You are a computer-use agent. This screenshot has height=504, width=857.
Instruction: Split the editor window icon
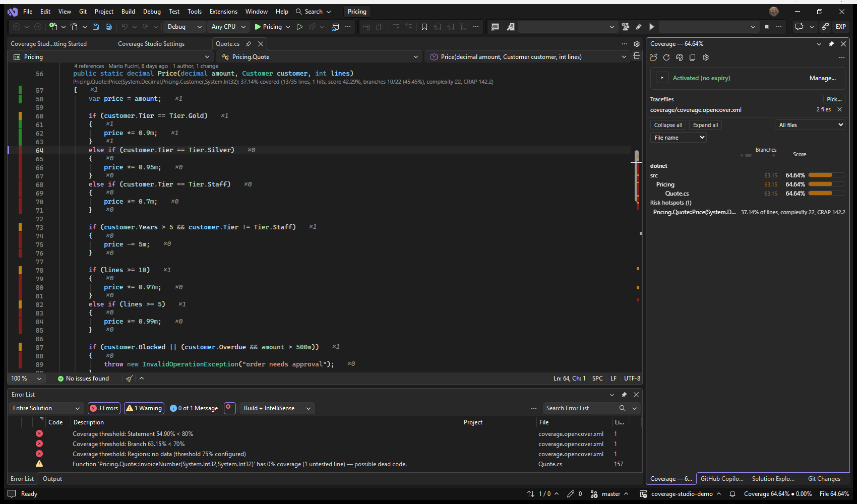point(637,56)
